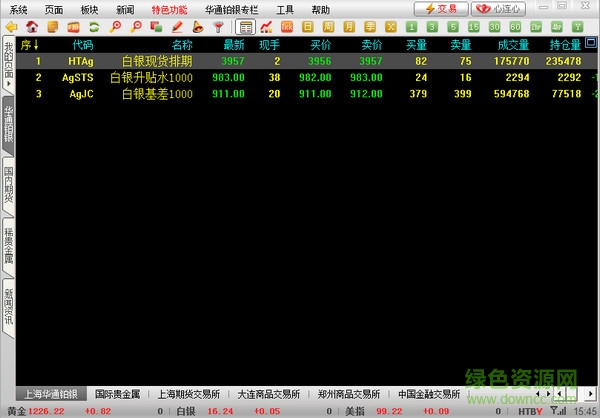Click the AgSTS code cell
Screen dimensions: 600x418
point(78,78)
